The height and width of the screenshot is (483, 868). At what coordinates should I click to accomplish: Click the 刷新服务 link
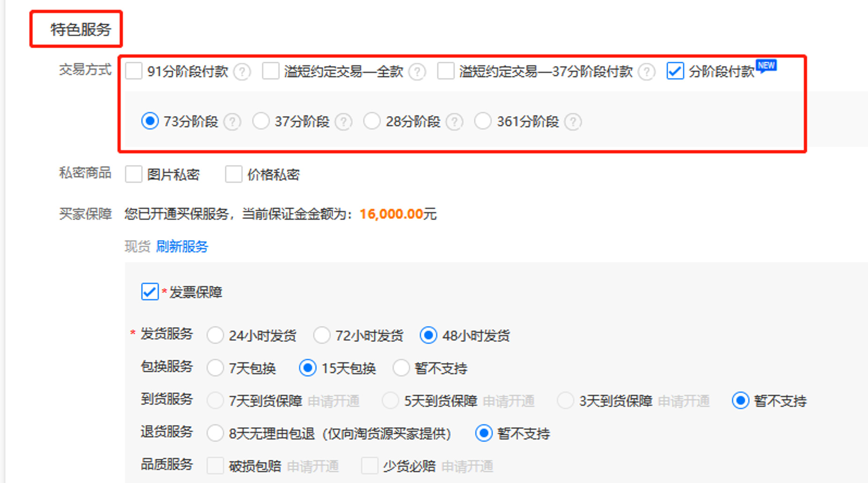tap(182, 247)
